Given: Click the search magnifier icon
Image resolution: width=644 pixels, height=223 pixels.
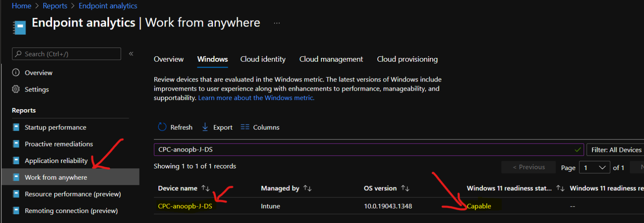Looking at the screenshot, I should (18, 54).
